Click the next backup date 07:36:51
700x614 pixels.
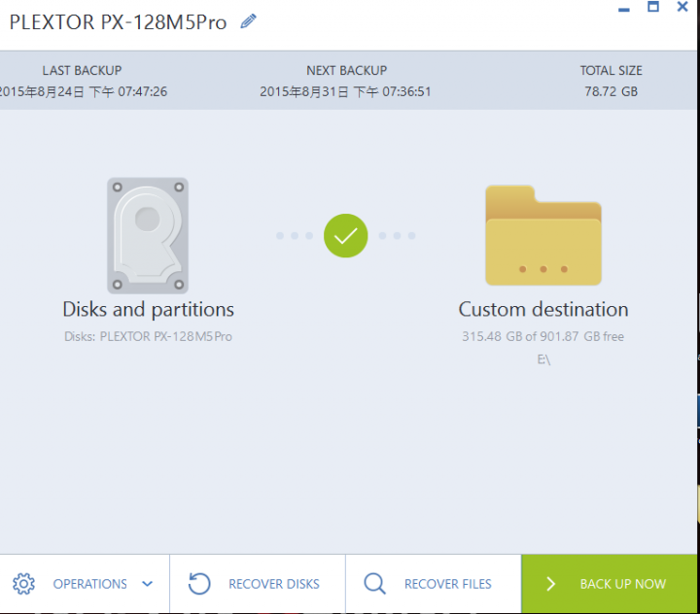(345, 91)
